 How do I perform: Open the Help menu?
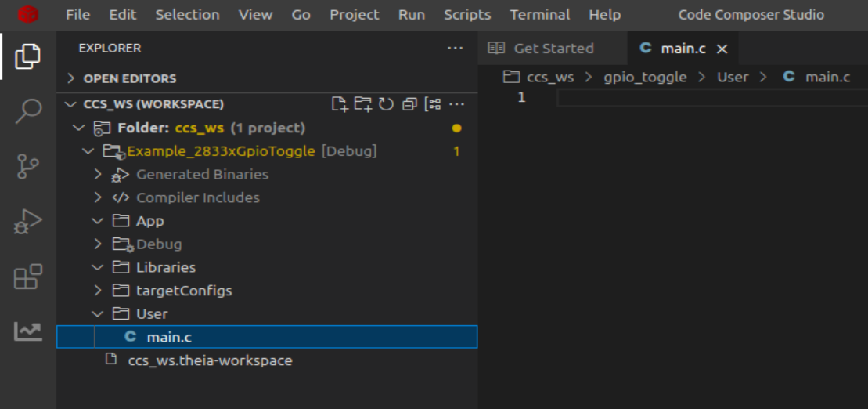[605, 15]
